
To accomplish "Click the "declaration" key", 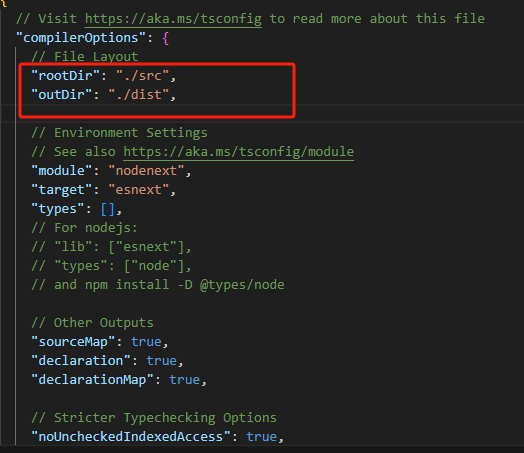I will click(x=81, y=361).
